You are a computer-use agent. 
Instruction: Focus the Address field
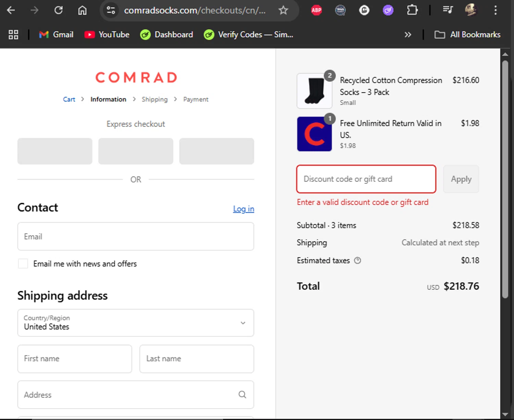(136, 395)
